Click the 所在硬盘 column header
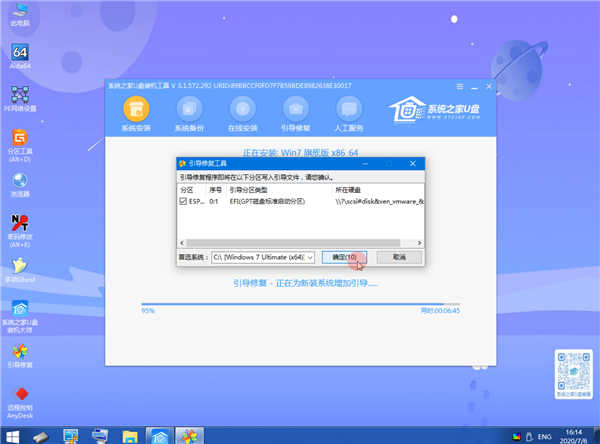The image size is (600, 444). point(348,190)
